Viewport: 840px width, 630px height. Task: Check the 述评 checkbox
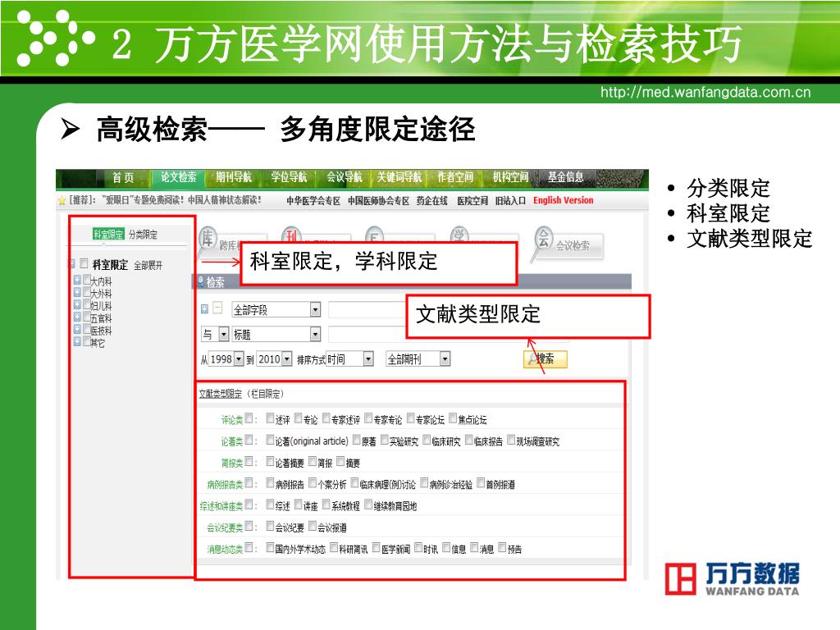coord(270,418)
